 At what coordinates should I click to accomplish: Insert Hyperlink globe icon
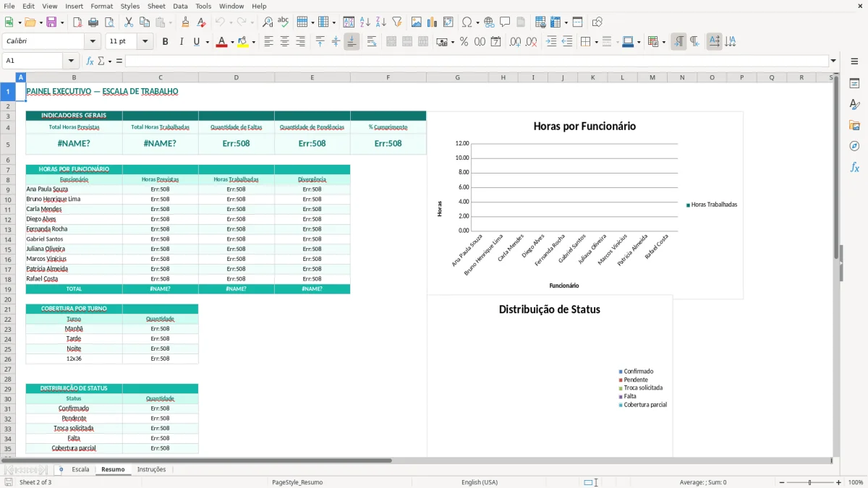click(x=489, y=22)
